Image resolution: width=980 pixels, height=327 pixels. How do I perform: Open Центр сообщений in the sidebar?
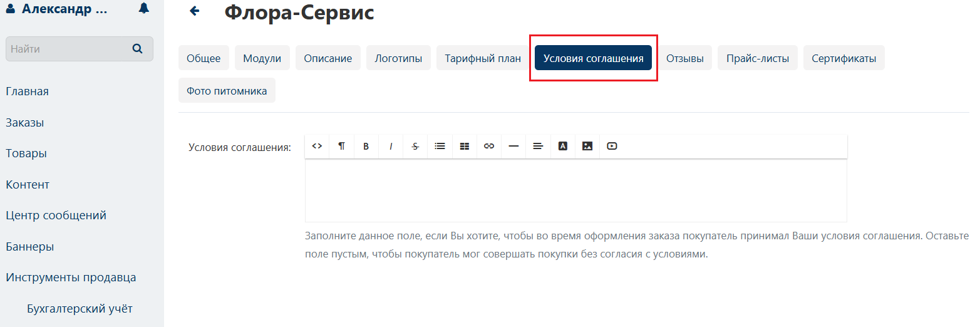(56, 215)
